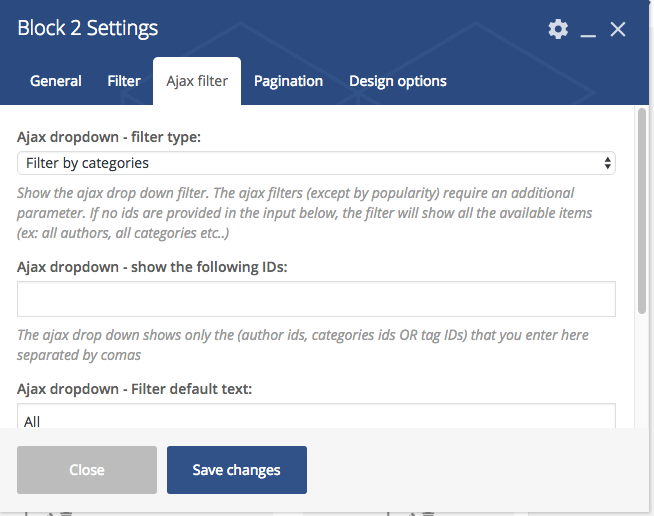This screenshot has width=654, height=516.
Task: Click the 'Block 2 Settings' title text
Action: pyautogui.click(x=88, y=29)
